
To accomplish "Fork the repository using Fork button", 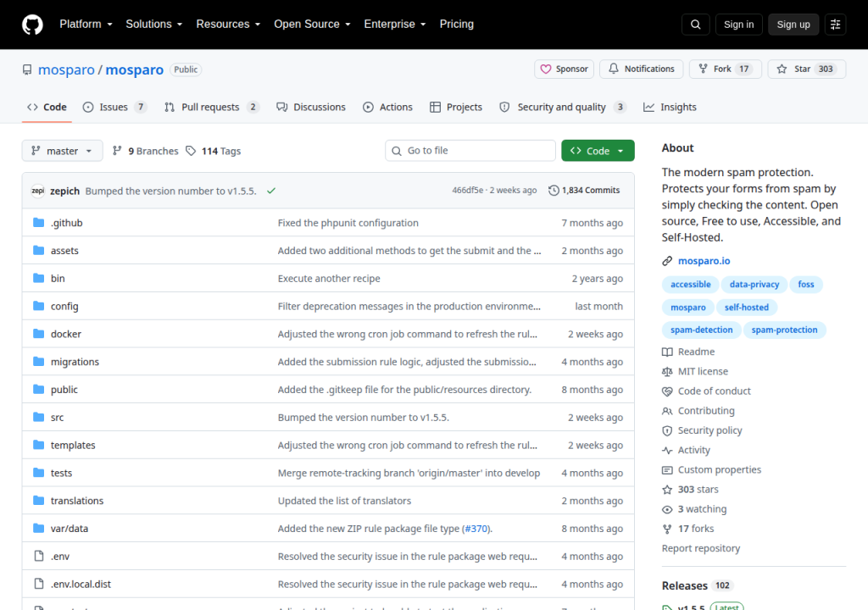I will pyautogui.click(x=726, y=69).
